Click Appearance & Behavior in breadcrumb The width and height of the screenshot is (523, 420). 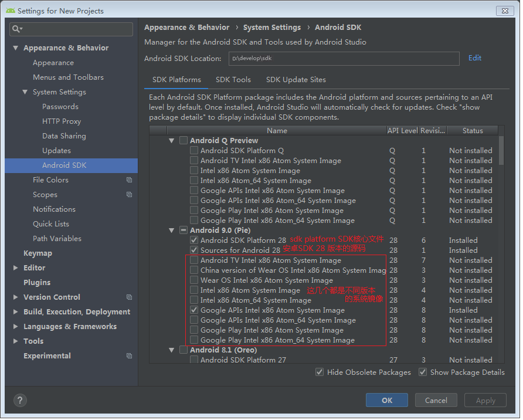(x=188, y=28)
